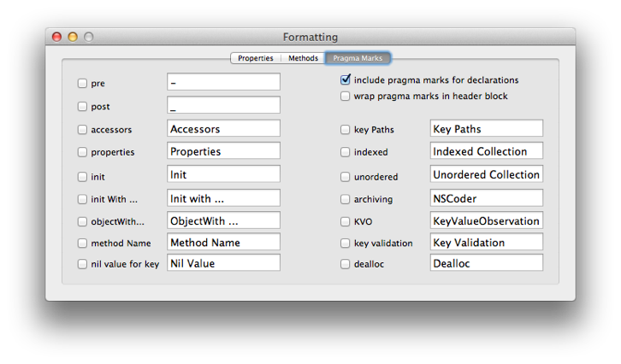Select the Nil Value text field
The height and width of the screenshot is (364, 621).
pyautogui.click(x=223, y=262)
